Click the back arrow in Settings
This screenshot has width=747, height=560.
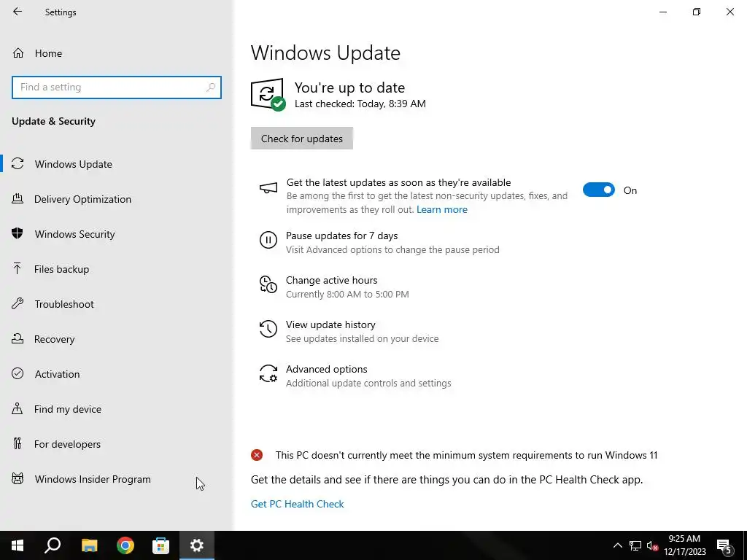18,12
